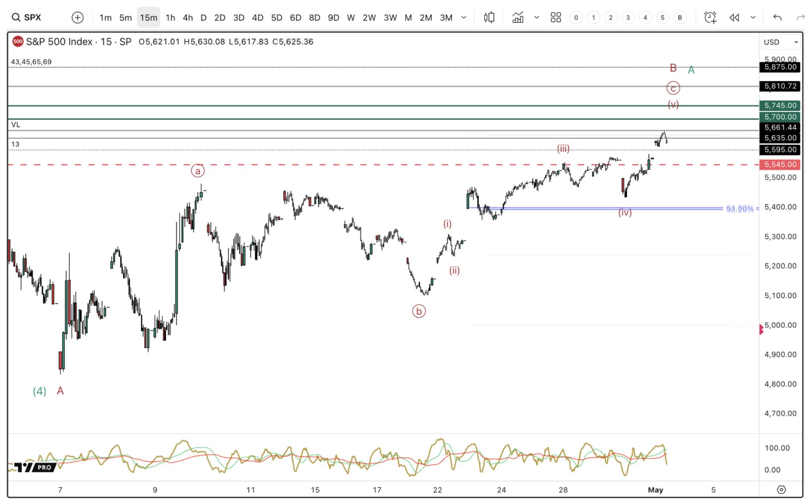Toggle layout button 1
The width and height of the screenshot is (812, 504).
click(x=593, y=17)
